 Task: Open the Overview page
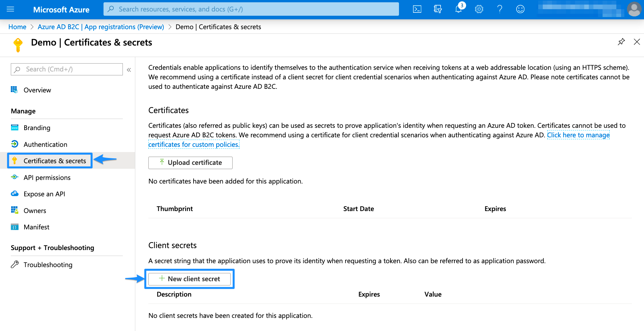point(37,90)
